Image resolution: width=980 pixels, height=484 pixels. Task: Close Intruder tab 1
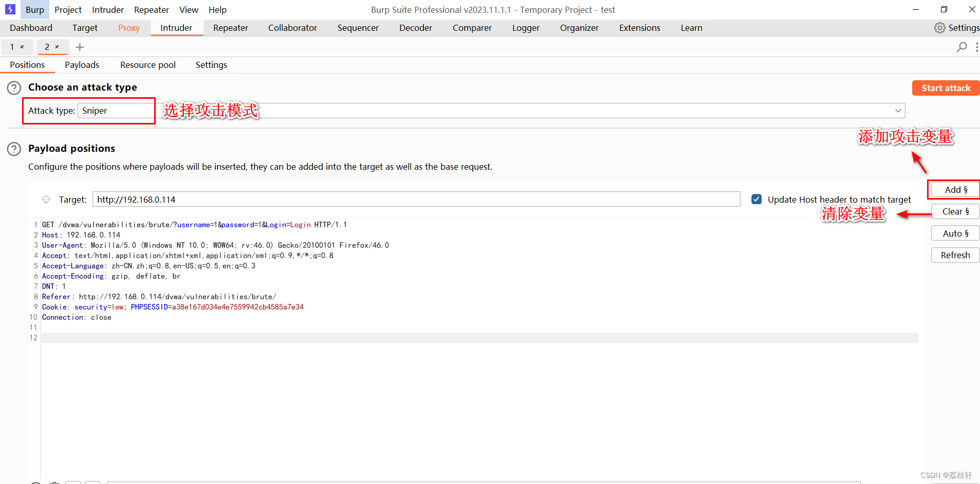point(22,47)
